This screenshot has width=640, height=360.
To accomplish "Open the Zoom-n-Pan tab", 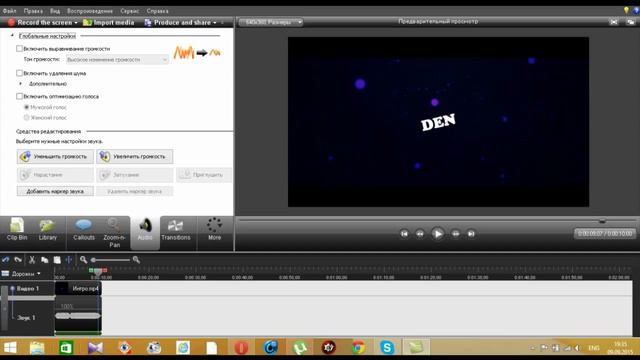I will 114,233.
